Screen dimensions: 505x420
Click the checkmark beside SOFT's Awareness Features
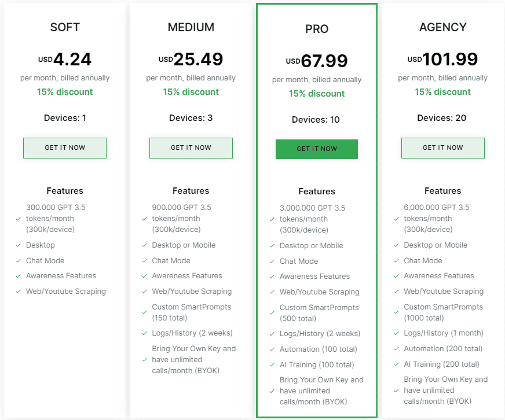point(18,276)
